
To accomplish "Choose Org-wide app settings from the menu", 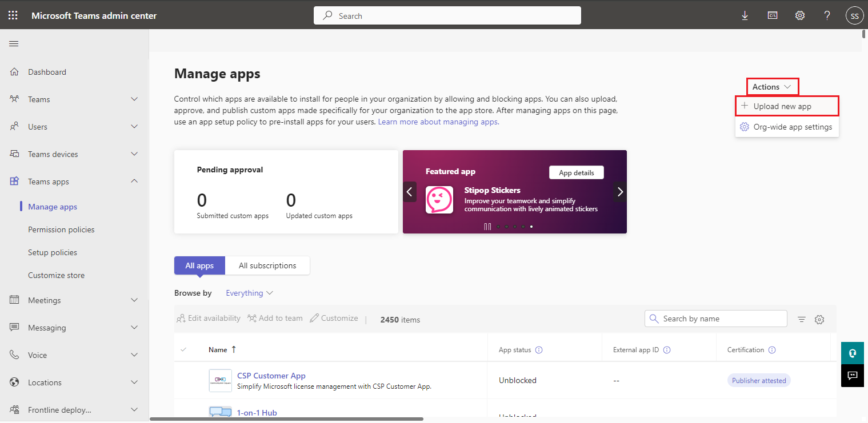I will point(787,127).
